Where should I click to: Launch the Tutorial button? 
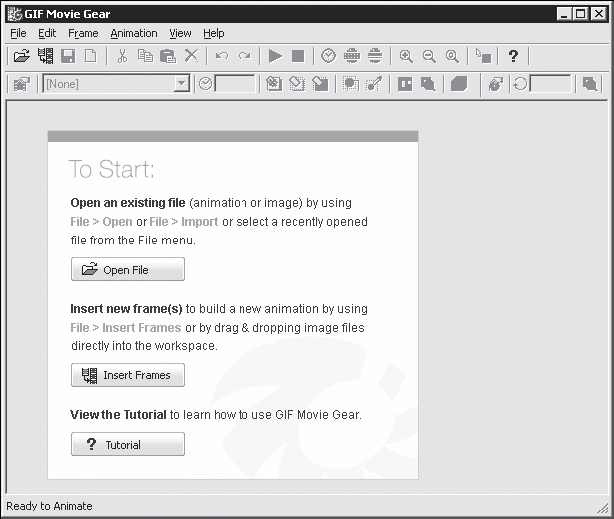tap(128, 444)
